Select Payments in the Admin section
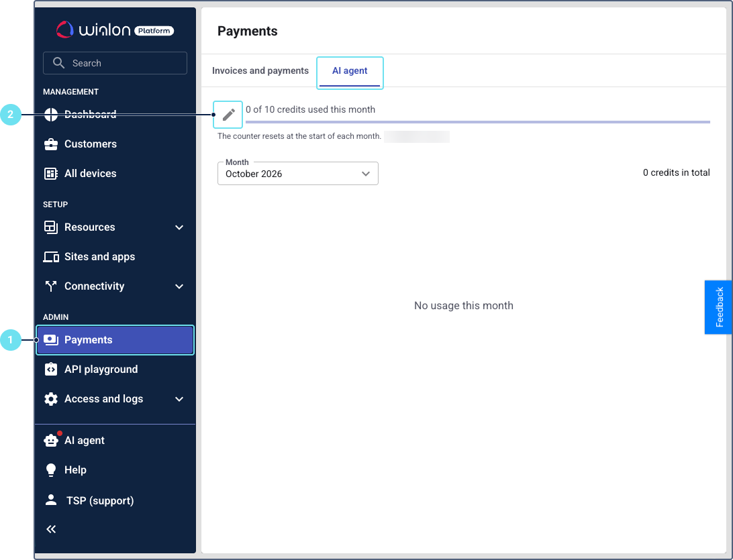Viewport: 733px width, 560px height. 115,339
